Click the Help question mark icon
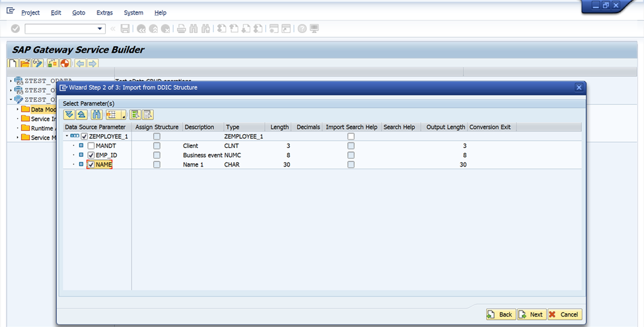 tap(303, 29)
